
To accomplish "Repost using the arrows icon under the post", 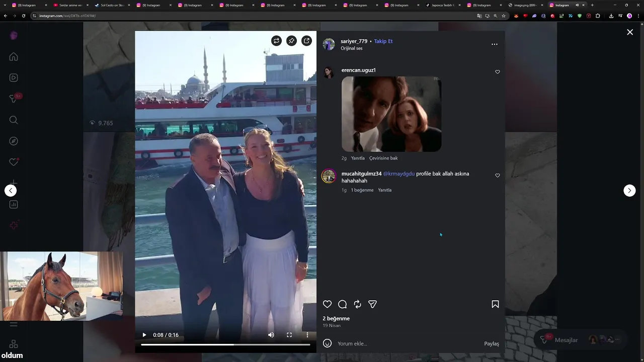I will point(358,304).
